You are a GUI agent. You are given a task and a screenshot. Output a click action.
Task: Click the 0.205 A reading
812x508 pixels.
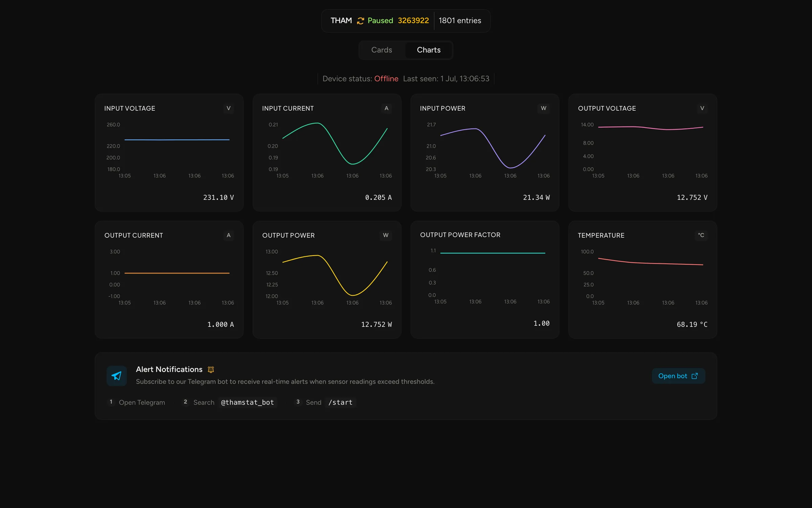[378, 197]
